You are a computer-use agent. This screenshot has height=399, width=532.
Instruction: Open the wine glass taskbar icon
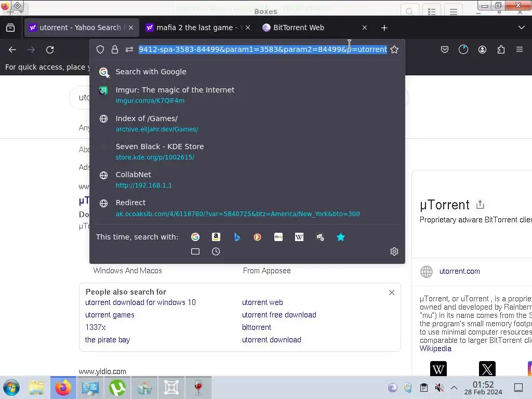click(198, 388)
